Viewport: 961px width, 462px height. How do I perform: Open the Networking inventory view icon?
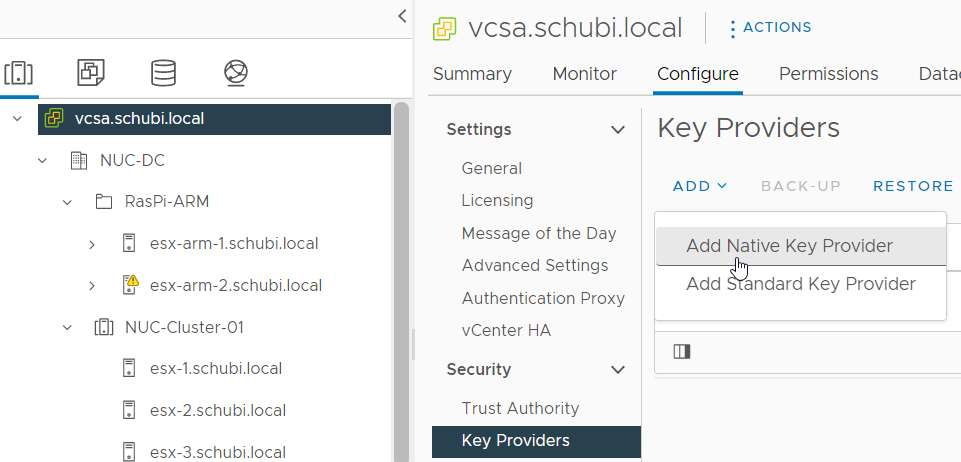pos(236,72)
